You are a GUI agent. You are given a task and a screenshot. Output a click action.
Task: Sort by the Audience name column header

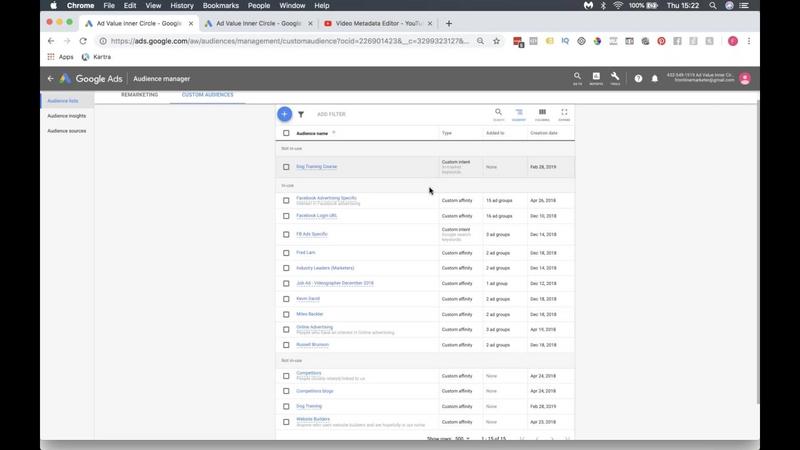(312, 133)
